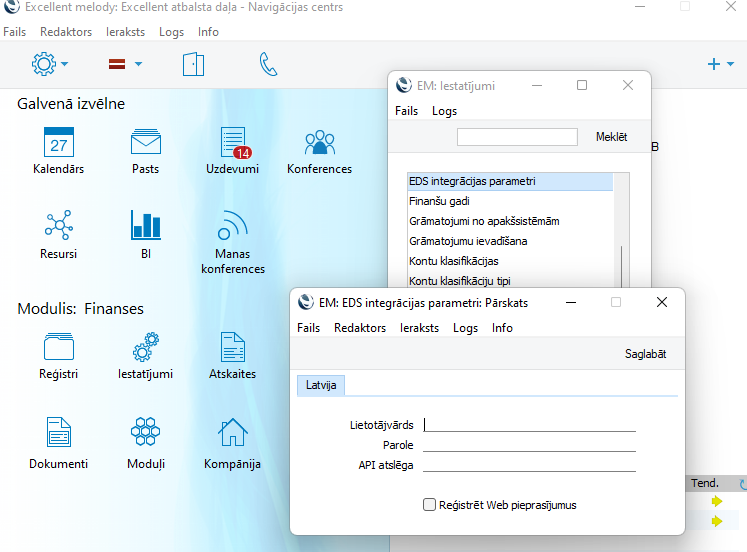Select the Latvija tab
The image size is (747, 552).
[x=320, y=385]
